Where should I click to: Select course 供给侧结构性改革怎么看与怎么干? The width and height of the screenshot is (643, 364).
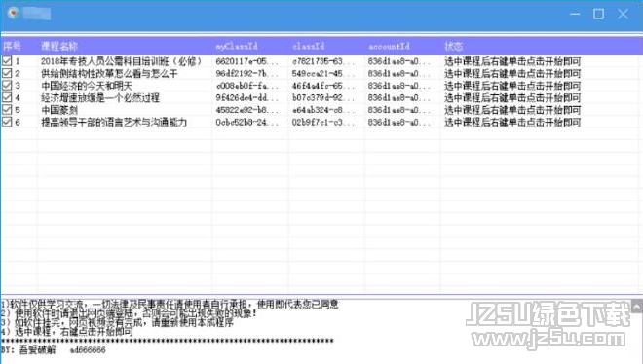[109, 74]
